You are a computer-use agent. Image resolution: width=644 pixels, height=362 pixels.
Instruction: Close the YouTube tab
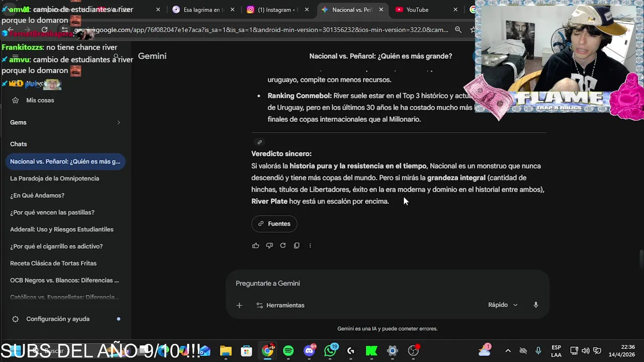(x=455, y=10)
